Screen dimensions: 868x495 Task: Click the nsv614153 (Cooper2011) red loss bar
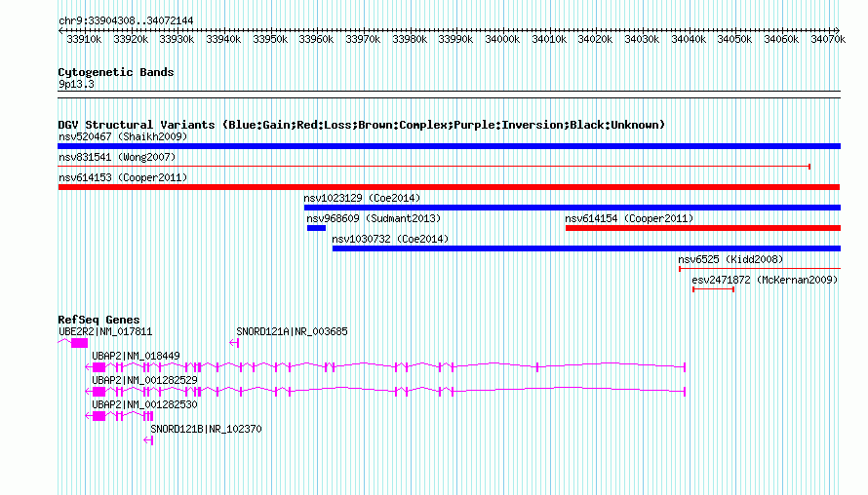[x=449, y=187]
